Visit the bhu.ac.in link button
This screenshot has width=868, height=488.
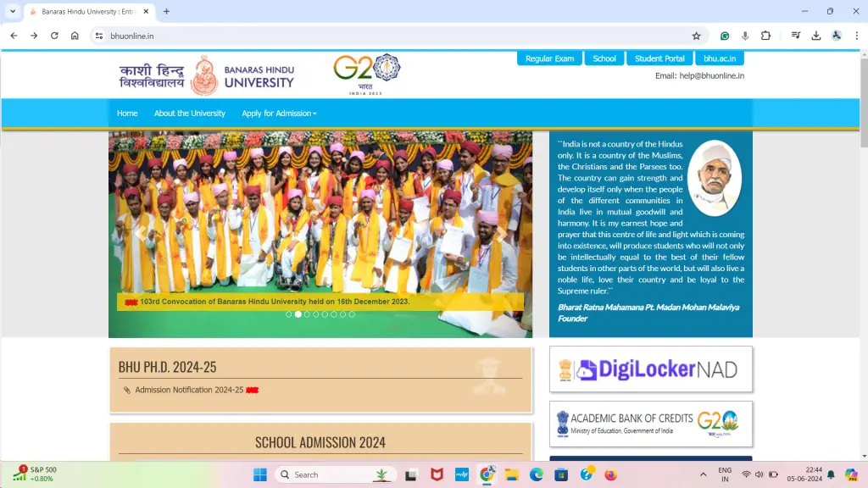click(x=720, y=58)
